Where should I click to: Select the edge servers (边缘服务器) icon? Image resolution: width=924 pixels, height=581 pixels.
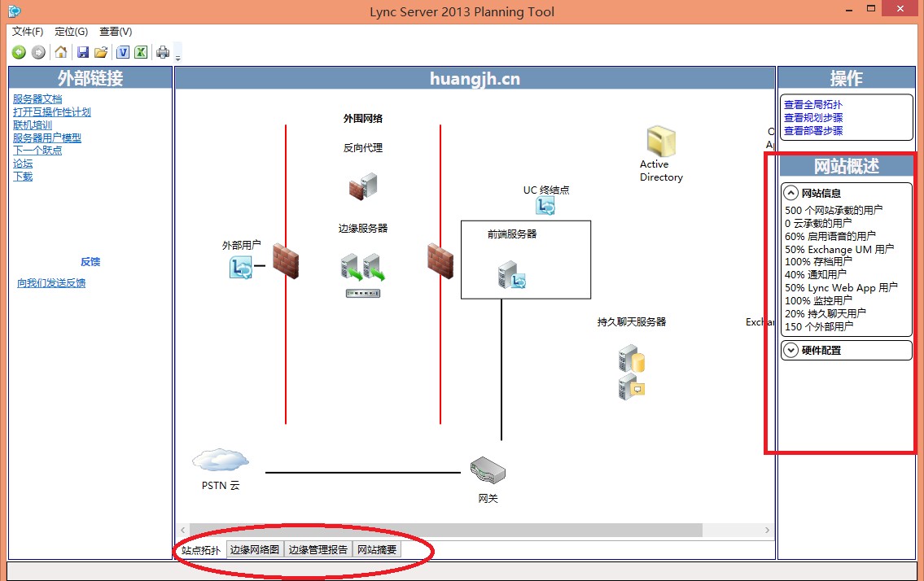coord(363,267)
